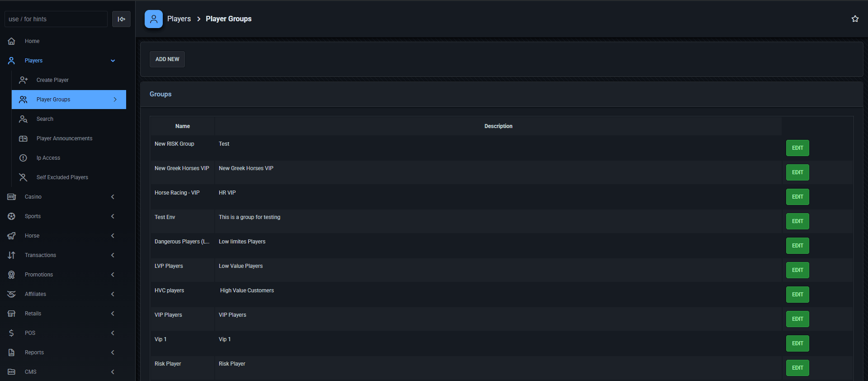Click the Ip Access alert icon

click(x=24, y=158)
